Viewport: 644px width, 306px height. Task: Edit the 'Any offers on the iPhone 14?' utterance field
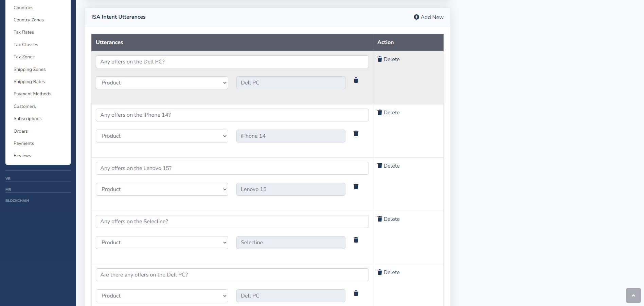pos(232,115)
